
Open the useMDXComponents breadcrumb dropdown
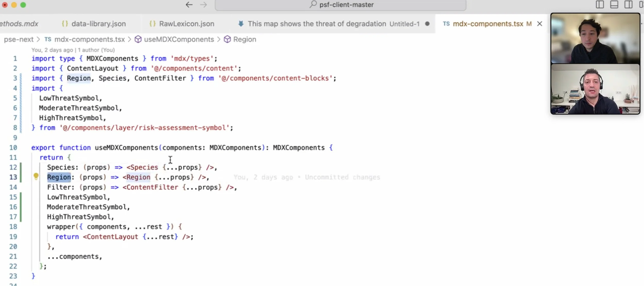pos(179,39)
